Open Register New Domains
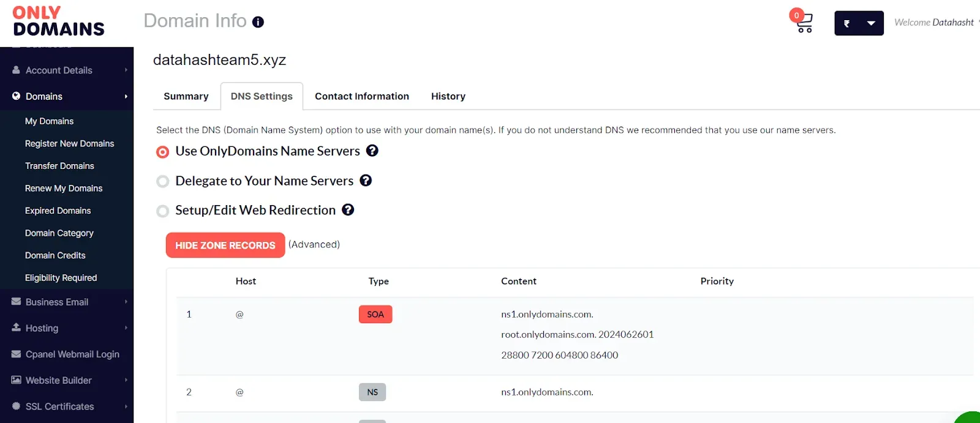Viewport: 980px width, 423px height. 69,143
